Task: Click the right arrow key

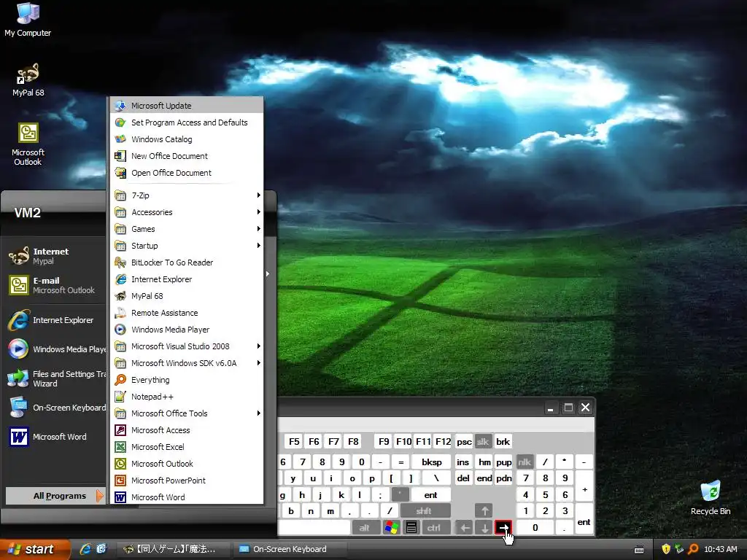Action: (503, 528)
